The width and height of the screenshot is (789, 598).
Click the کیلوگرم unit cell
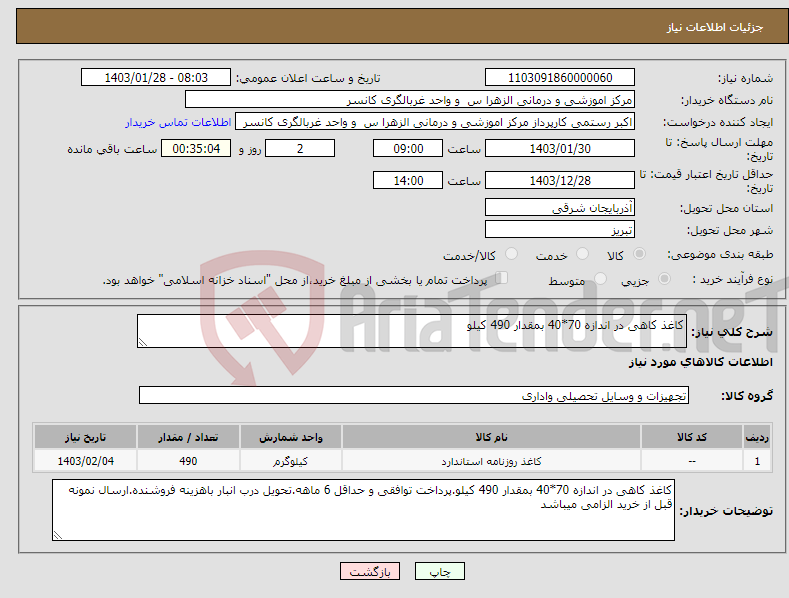(291, 461)
